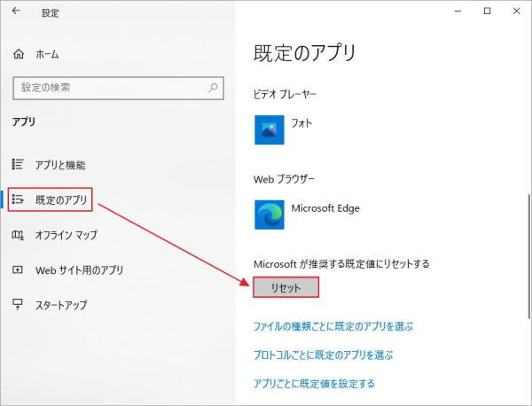The height and width of the screenshot is (406, 532).
Task: Click the リセット button
Action: coord(286,287)
